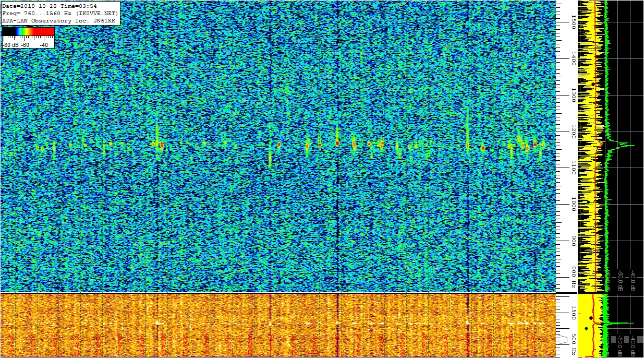
Task: Click the 1000 mark on the frequency axis
Action: tap(574, 204)
